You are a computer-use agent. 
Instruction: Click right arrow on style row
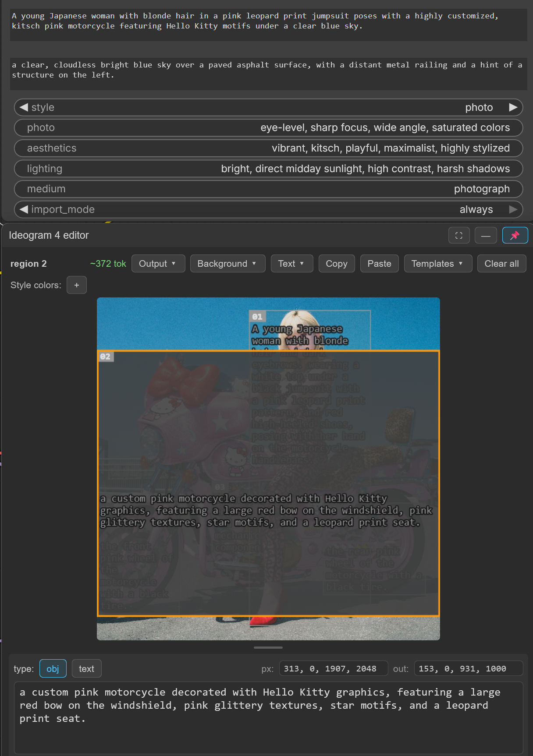click(x=513, y=107)
